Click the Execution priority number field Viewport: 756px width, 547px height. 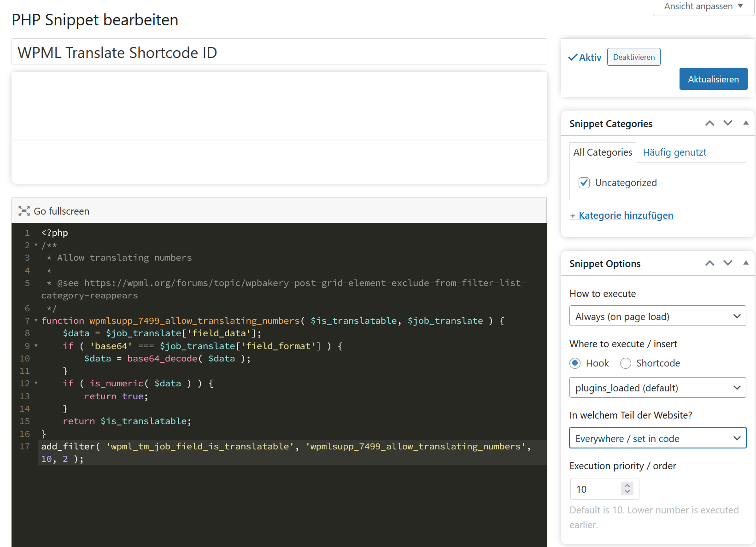coord(604,489)
